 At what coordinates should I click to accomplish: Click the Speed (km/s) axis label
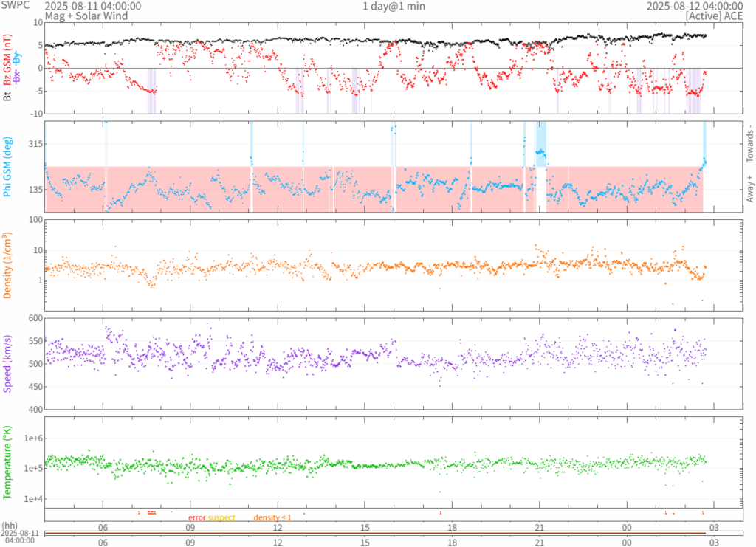pyautogui.click(x=8, y=363)
